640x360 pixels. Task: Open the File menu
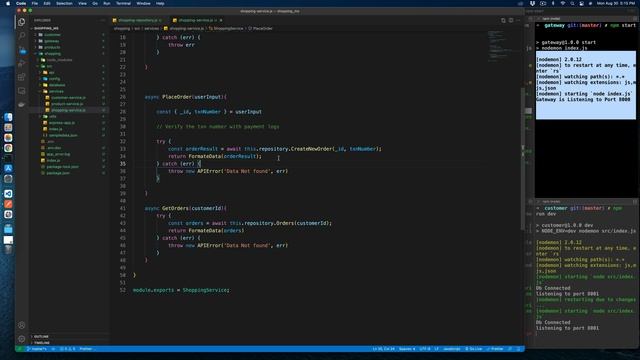point(35,3)
